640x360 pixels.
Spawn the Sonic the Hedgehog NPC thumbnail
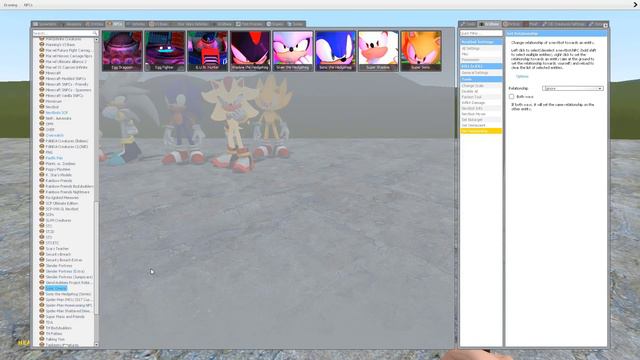[336, 51]
